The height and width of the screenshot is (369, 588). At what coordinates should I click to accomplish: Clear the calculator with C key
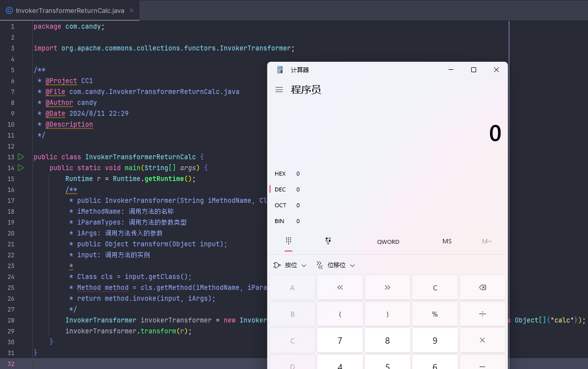pos(435,287)
